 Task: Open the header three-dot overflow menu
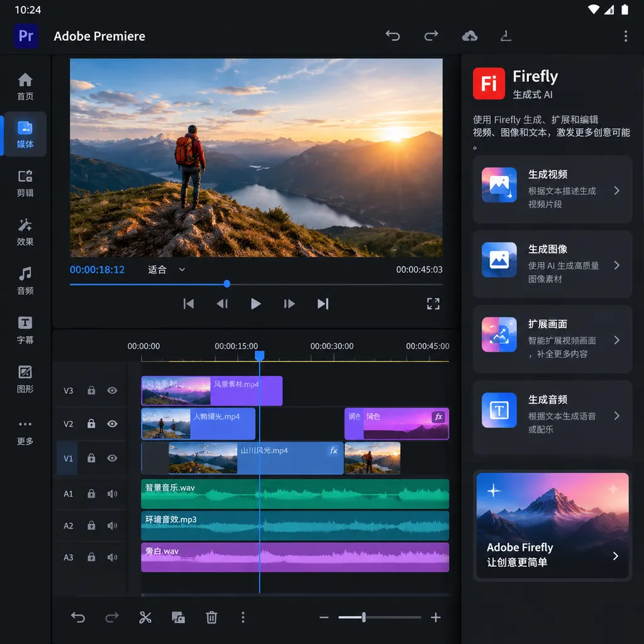626,36
